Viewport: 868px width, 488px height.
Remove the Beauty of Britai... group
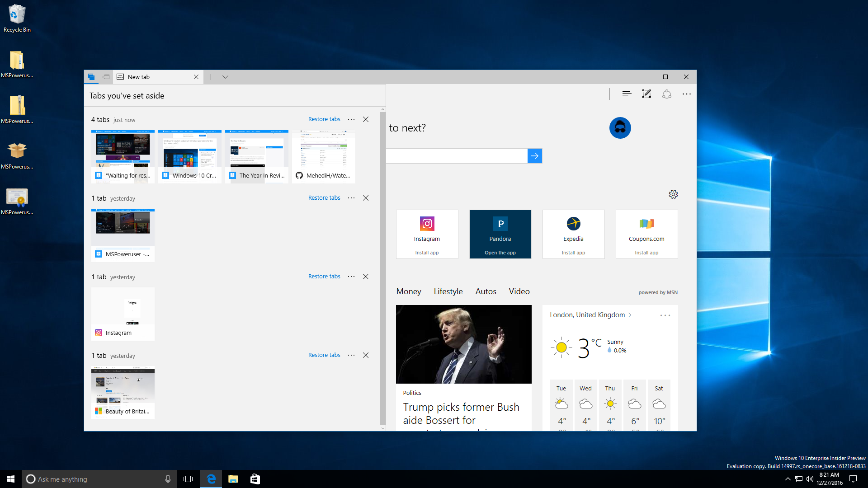coord(366,355)
